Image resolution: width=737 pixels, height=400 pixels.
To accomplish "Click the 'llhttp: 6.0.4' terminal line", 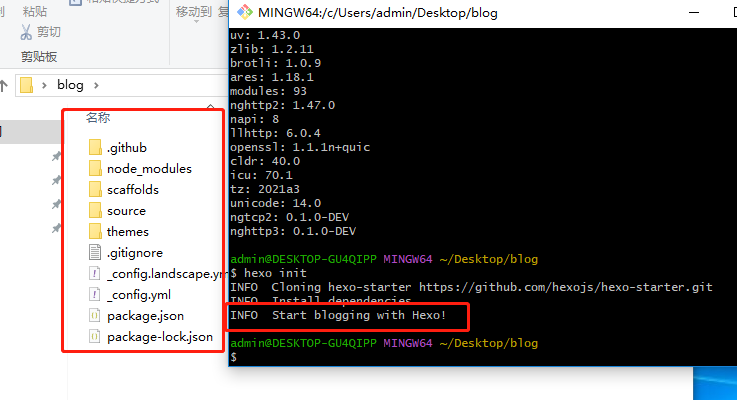I will pos(275,133).
